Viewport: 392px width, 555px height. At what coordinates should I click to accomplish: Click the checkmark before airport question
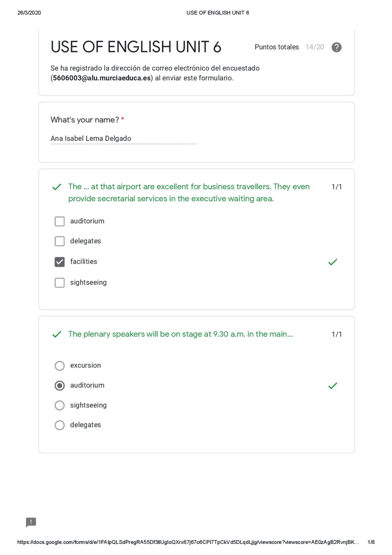[57, 187]
